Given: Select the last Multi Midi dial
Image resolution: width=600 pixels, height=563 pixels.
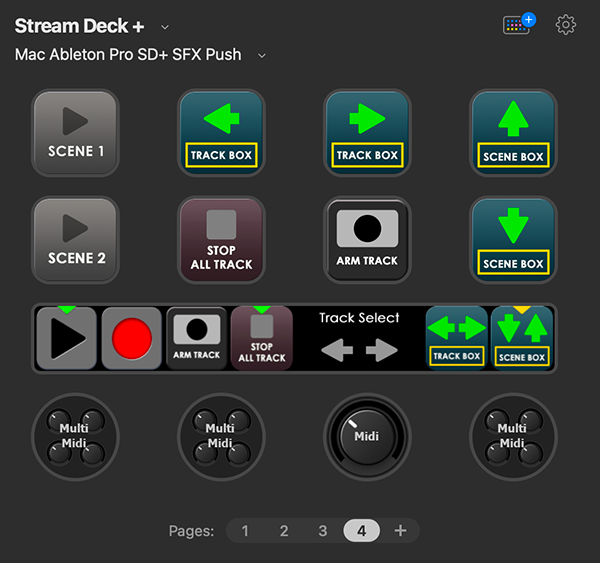Looking at the screenshot, I should (x=513, y=437).
